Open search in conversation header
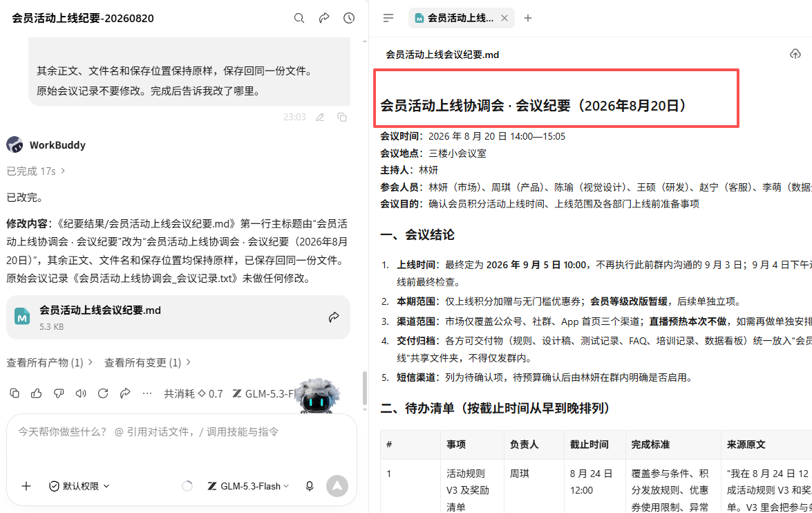This screenshot has height=513, width=812. point(299,18)
